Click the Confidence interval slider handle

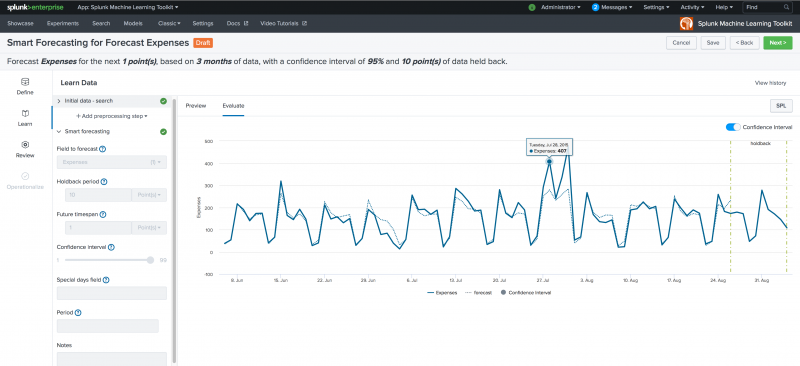(150, 260)
